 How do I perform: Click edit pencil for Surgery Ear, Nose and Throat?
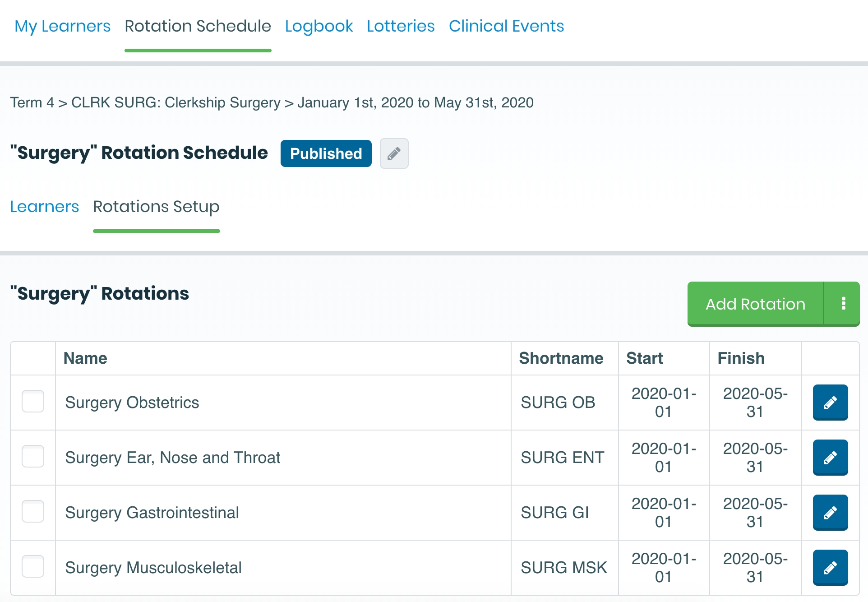(x=830, y=457)
